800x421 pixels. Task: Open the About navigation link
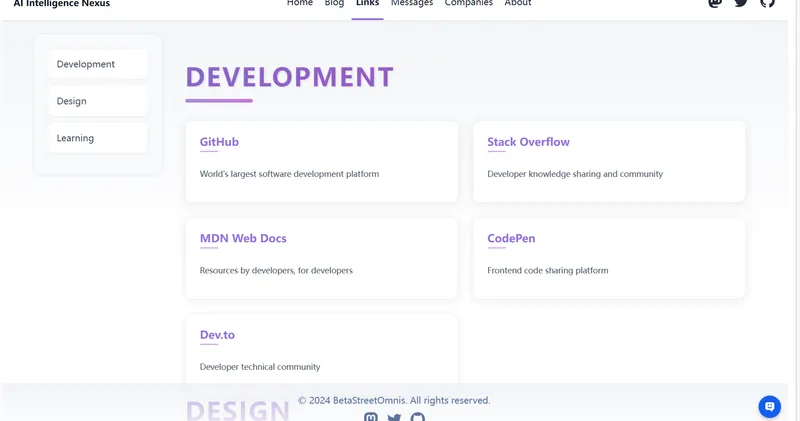[x=518, y=4]
